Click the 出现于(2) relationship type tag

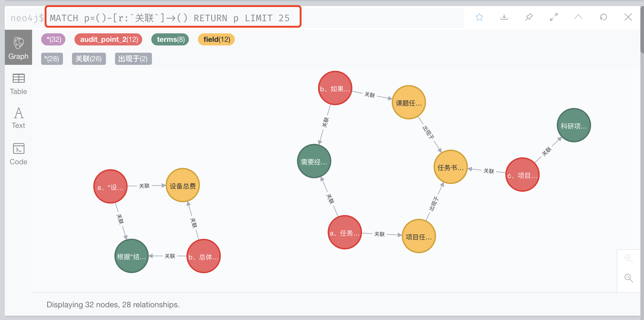[133, 59]
